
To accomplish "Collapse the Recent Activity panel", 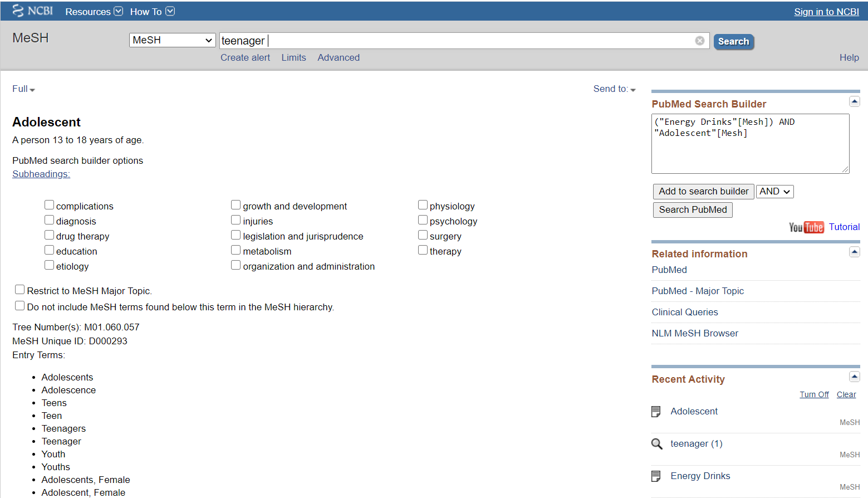I will pyautogui.click(x=854, y=377).
